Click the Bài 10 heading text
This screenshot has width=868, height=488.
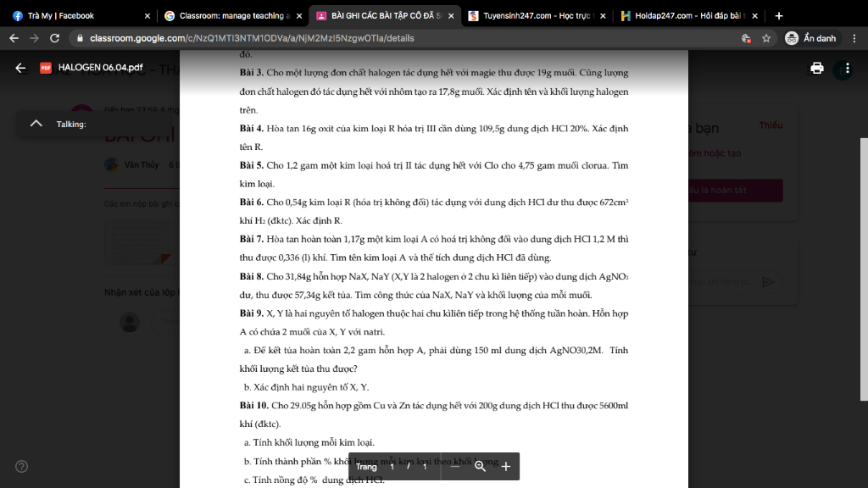click(x=254, y=406)
